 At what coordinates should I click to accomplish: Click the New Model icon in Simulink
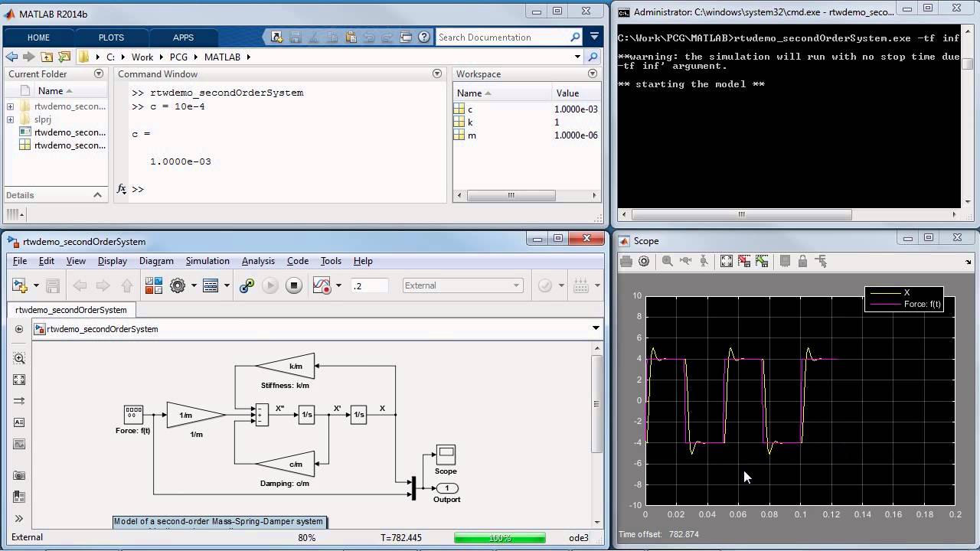pos(20,285)
